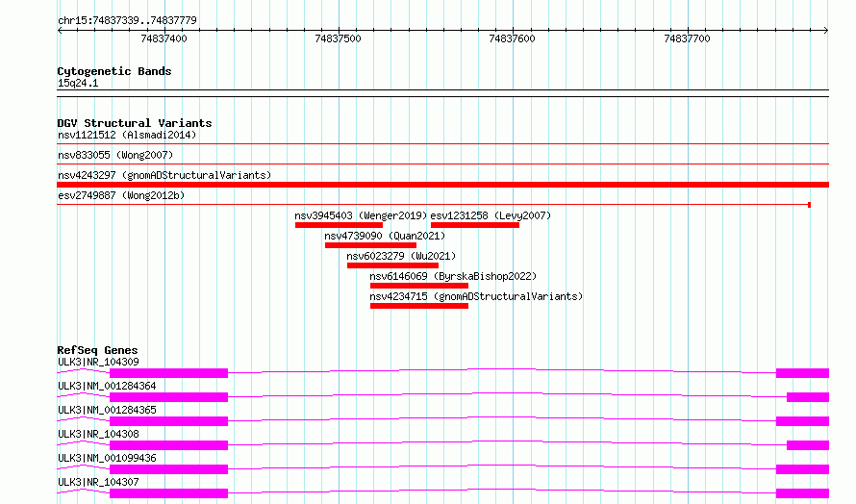Open variant nsv6146069 (ByrskaBishop2022) label

coord(453,276)
